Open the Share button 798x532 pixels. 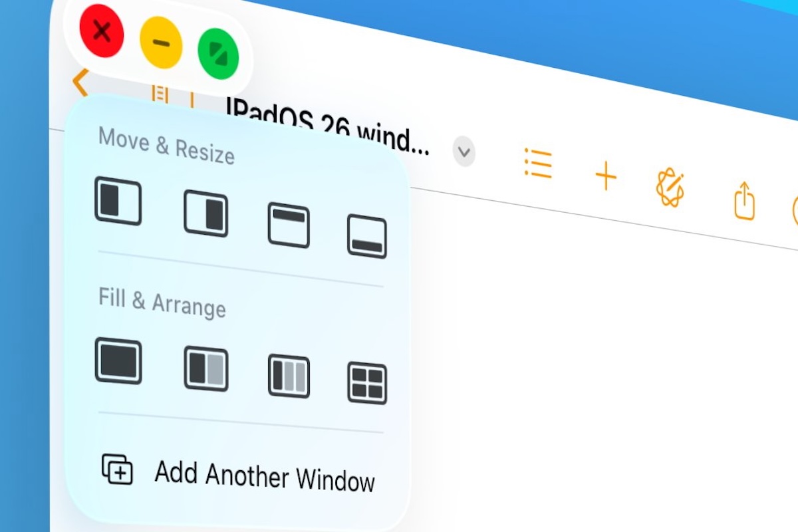click(745, 201)
